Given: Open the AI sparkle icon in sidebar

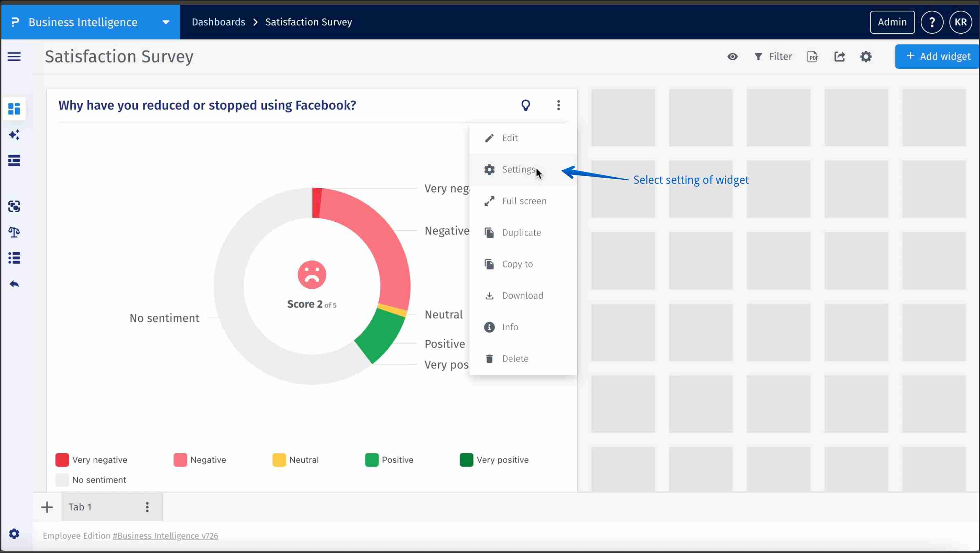Looking at the screenshot, I should pyautogui.click(x=14, y=135).
